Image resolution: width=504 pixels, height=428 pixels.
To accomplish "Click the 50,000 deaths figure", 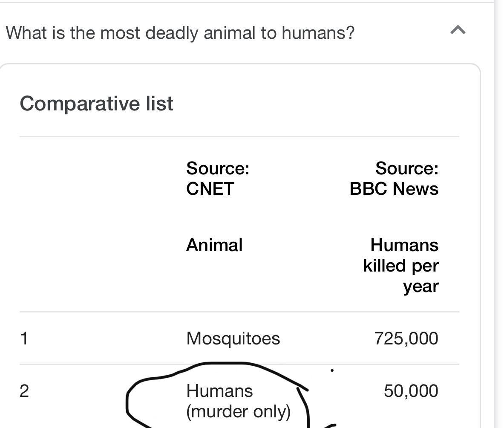I will 411,391.
